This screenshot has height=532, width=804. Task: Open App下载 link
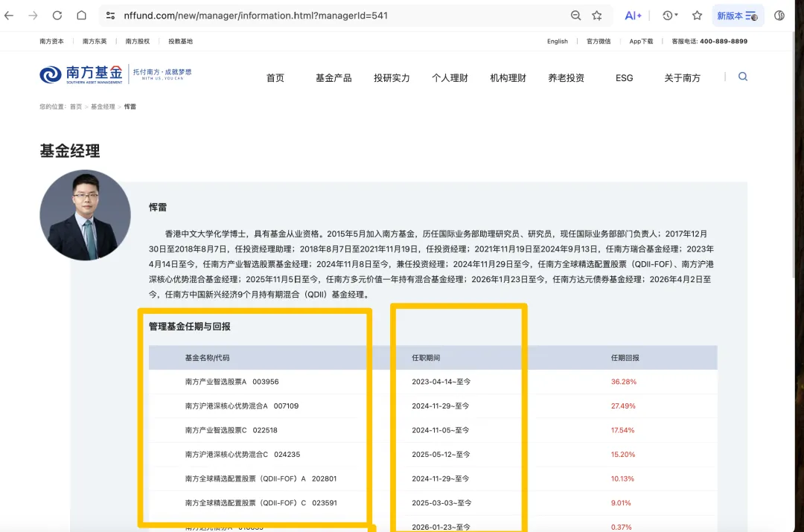641,42
